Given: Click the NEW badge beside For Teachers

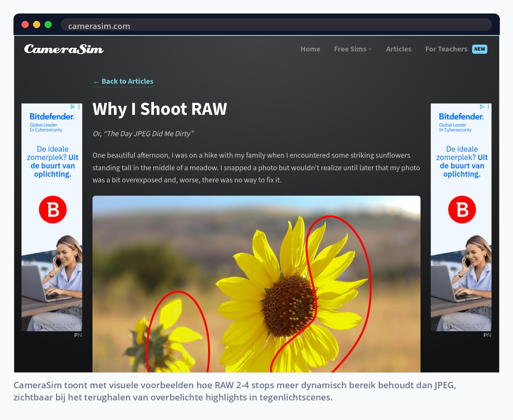Looking at the screenshot, I should [x=480, y=49].
